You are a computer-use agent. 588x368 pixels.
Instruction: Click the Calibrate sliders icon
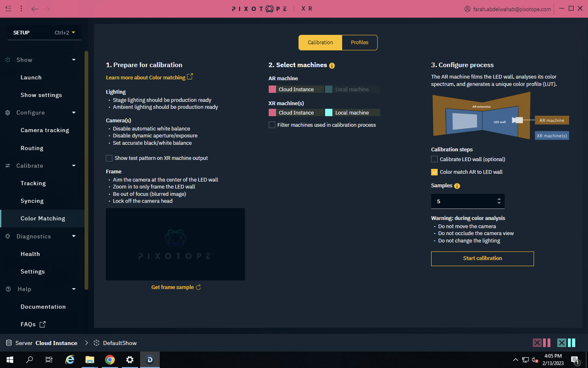pos(8,166)
